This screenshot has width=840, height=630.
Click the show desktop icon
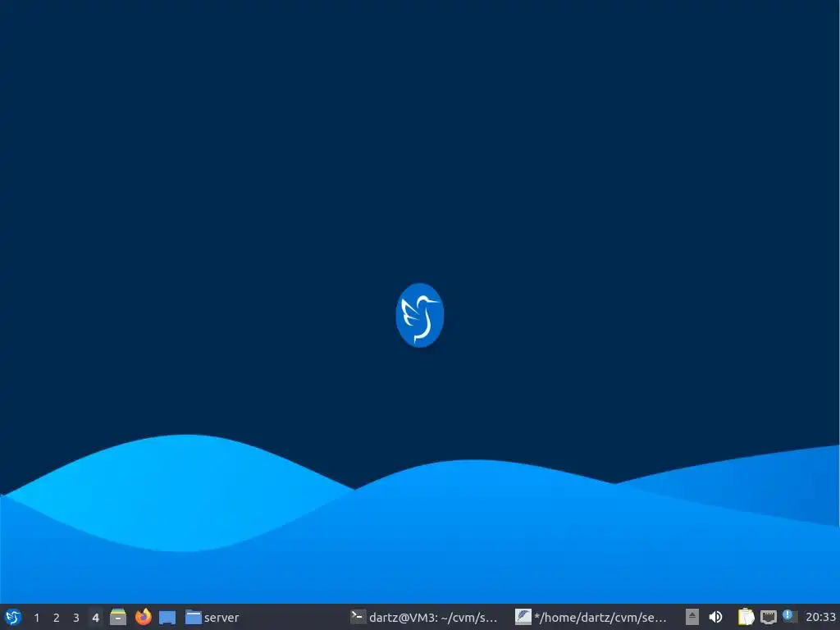(167, 617)
